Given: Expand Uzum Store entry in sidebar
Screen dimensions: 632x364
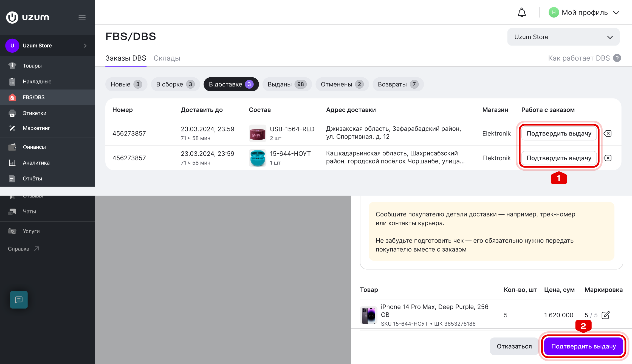Looking at the screenshot, I should (47, 46).
